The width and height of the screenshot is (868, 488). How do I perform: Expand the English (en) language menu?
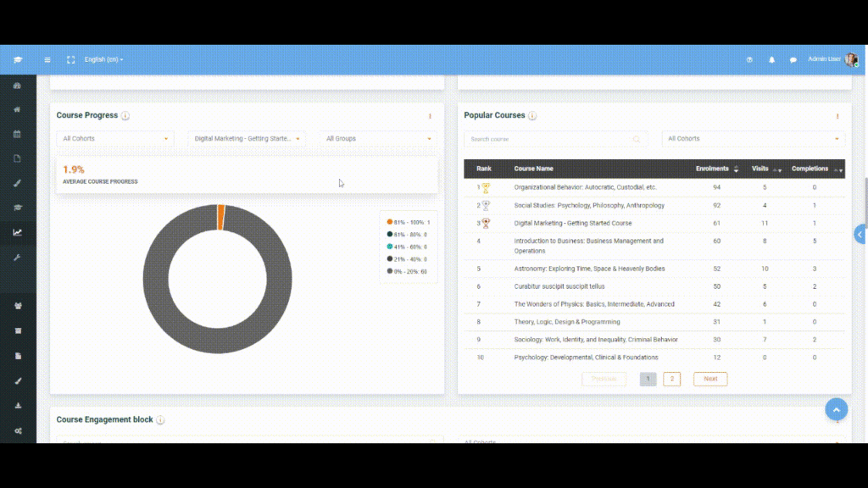pos(103,60)
